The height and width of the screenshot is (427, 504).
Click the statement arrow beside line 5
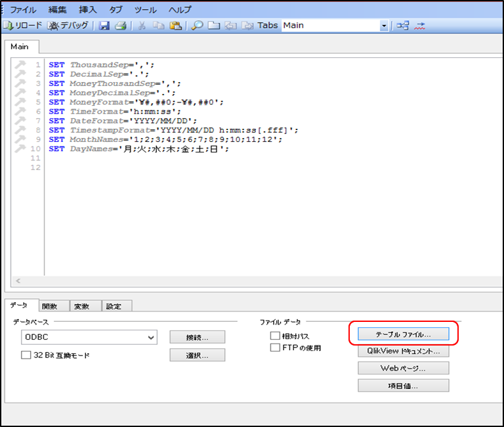pyautogui.click(x=20, y=102)
